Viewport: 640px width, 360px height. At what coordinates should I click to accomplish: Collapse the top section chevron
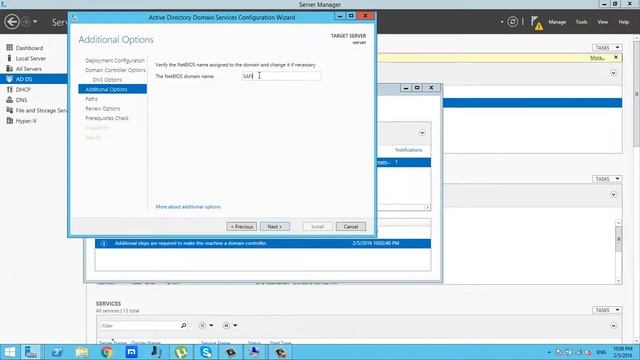613,73
